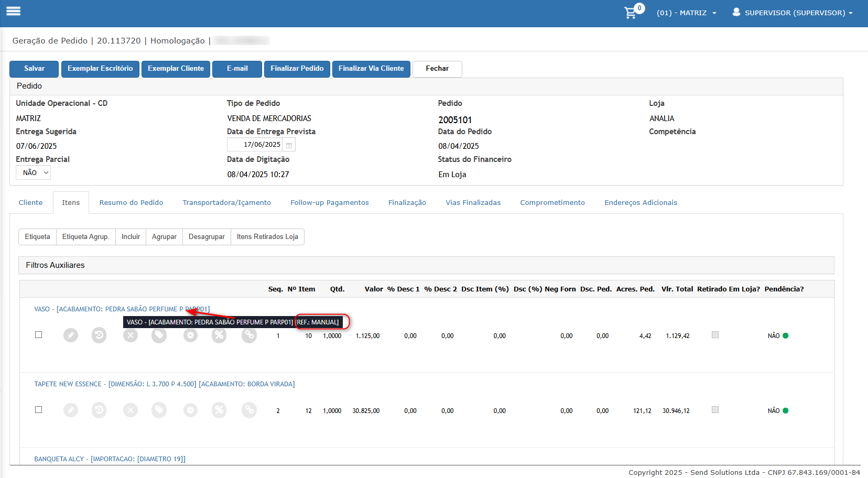Open the Transportadora/Içamento tab
868x478 pixels.
[227, 202]
